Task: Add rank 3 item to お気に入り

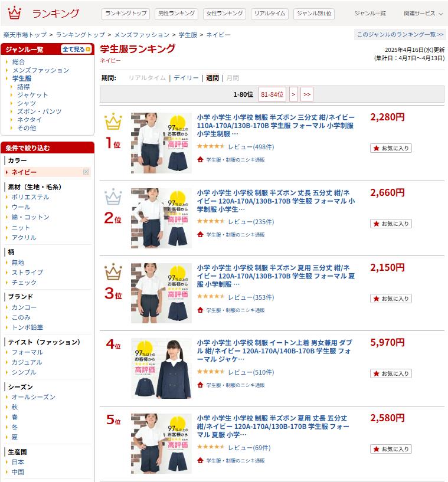Action: 391,299
